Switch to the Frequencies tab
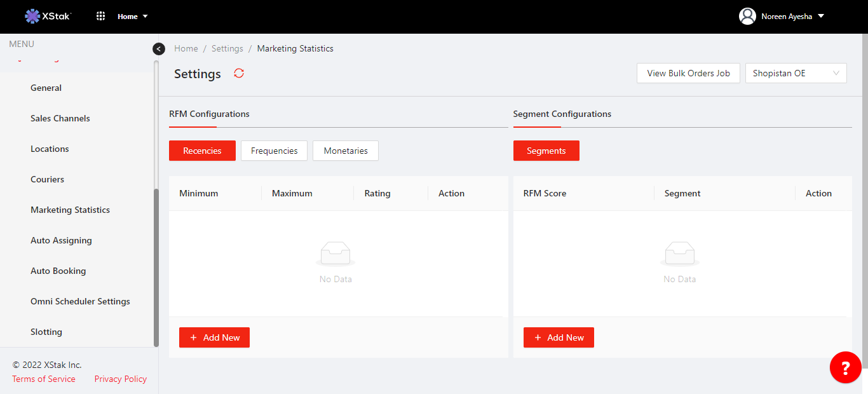The image size is (868, 394). 274,151
